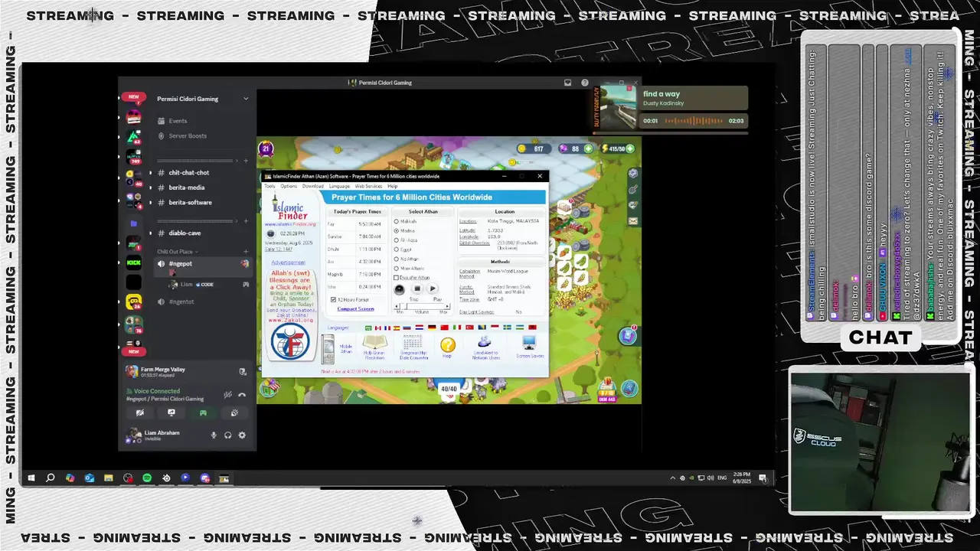Toggle the 12 Hours Format checkbox
This screenshot has width=980, height=551.
coord(333,299)
